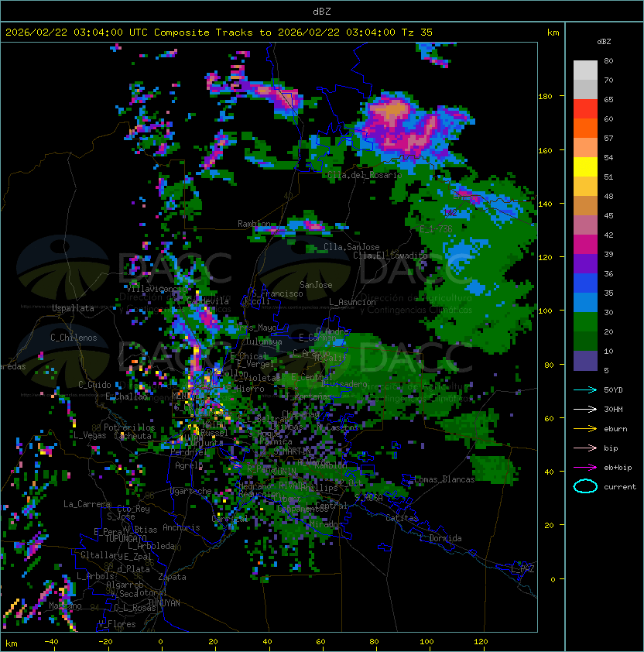Click the 'Ugarteche' map label
This screenshot has width=644, height=652.
coord(191,491)
